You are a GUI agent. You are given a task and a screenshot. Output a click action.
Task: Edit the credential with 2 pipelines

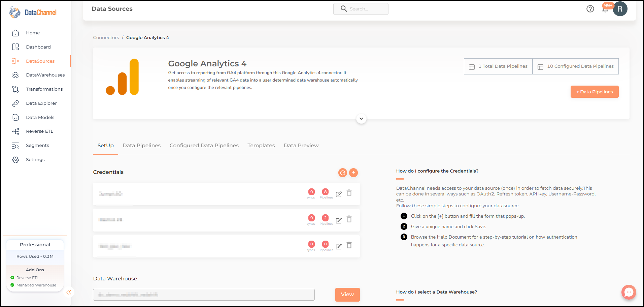click(339, 220)
